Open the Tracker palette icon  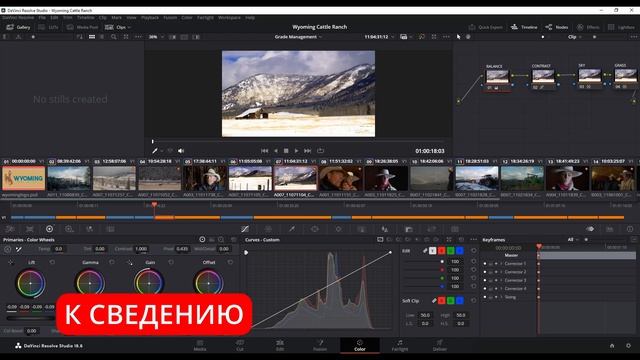click(x=338, y=229)
